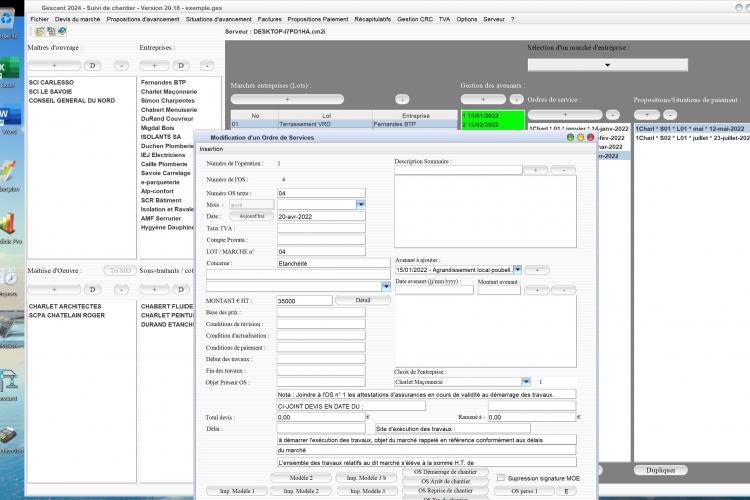The width and height of the screenshot is (750, 500).
Task: Select Fernandes BTP entreprise
Action: coord(163,82)
